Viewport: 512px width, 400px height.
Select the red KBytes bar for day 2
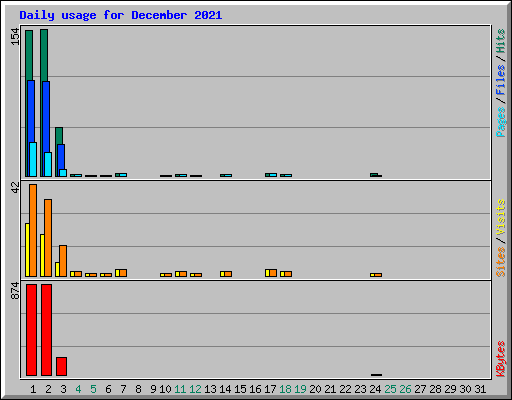coord(46,330)
